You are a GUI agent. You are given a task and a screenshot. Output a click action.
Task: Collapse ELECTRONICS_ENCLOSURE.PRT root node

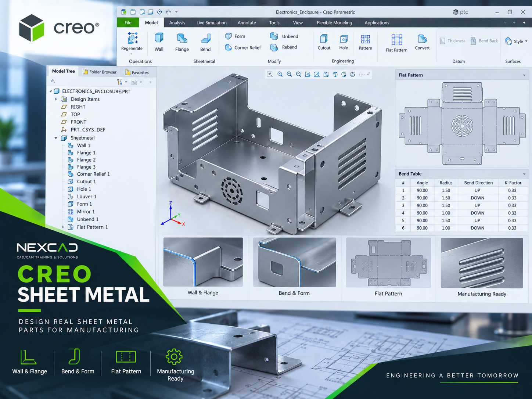(x=51, y=91)
